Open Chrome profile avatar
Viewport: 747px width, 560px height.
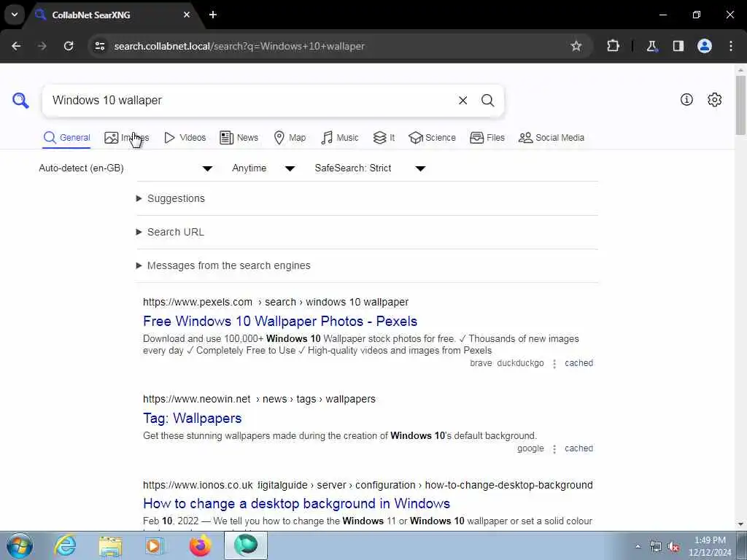[x=705, y=46]
